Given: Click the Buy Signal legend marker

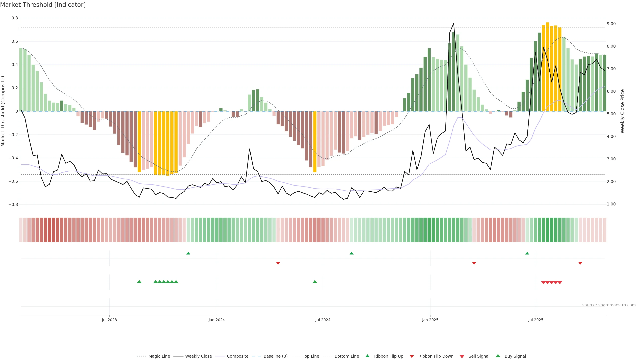Looking at the screenshot, I should pyautogui.click(x=498, y=356).
